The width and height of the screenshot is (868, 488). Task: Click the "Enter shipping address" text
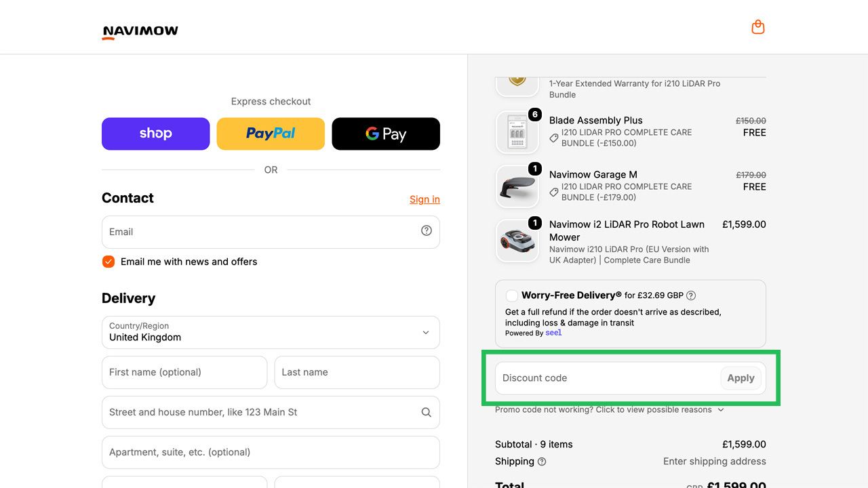(715, 462)
